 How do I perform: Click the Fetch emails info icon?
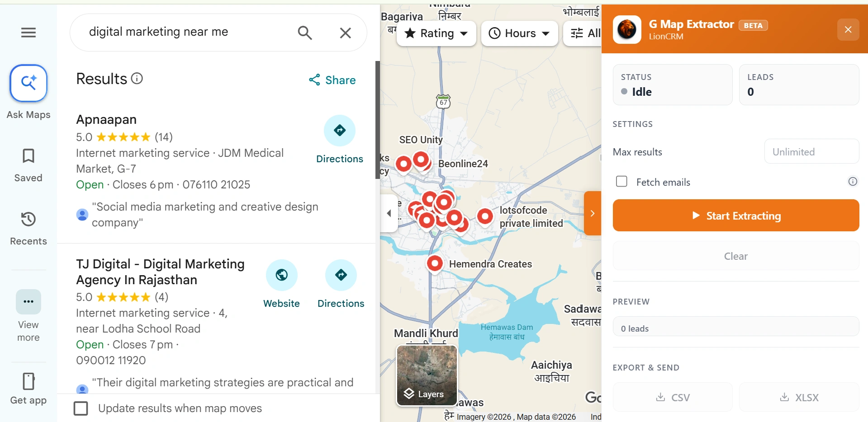(x=853, y=182)
